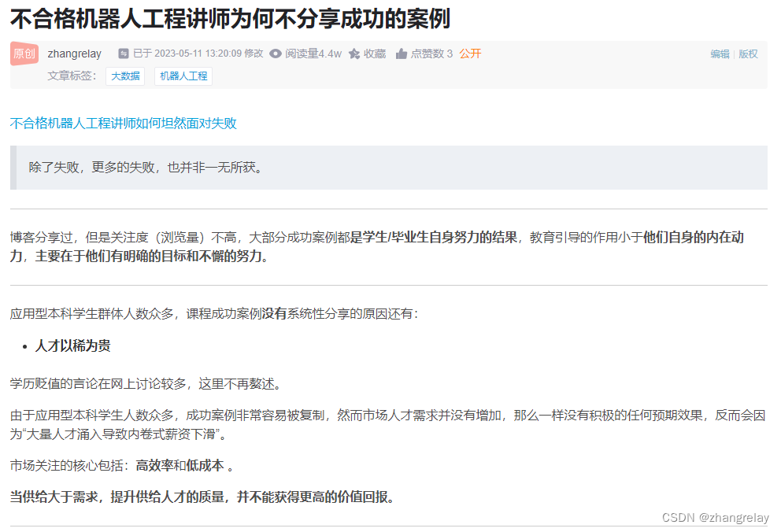781x532 pixels.
Task: Click the quote block 除了失败，更多的失败
Action: [388, 167]
